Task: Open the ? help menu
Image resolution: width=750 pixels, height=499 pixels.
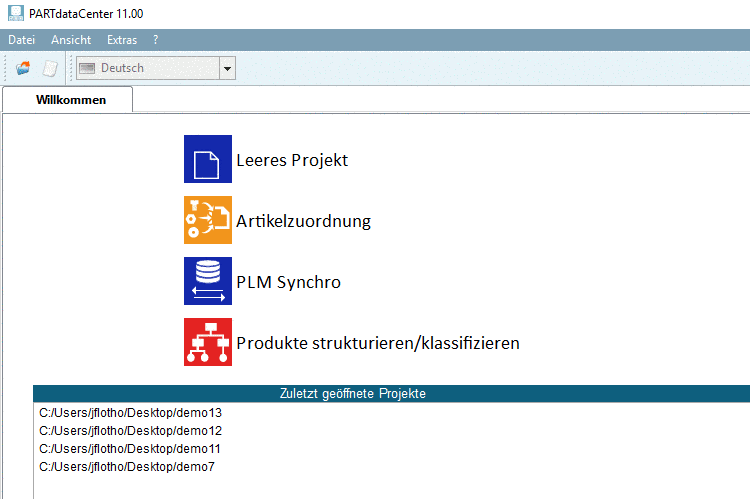Action: (155, 40)
